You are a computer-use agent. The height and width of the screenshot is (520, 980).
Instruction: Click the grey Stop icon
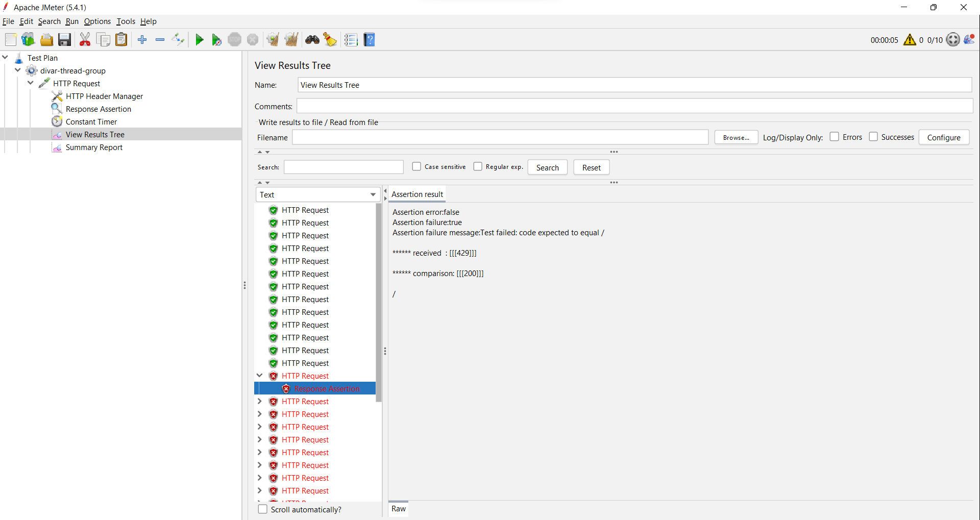point(234,40)
